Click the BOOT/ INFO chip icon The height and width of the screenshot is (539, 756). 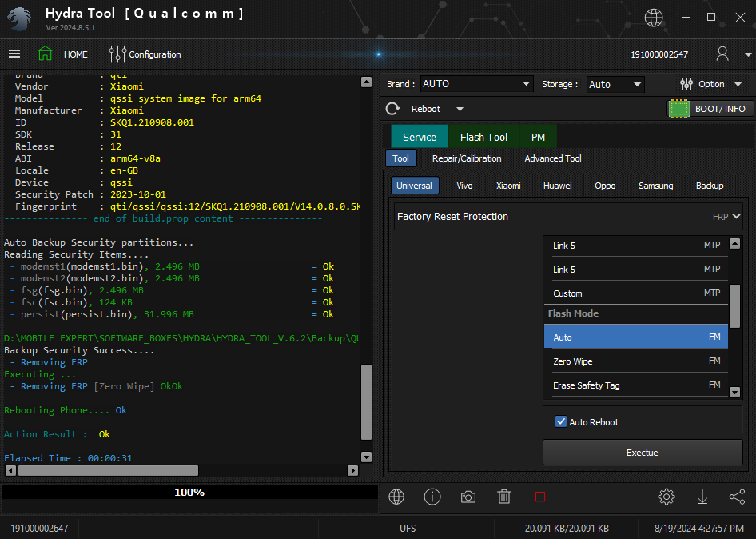pos(678,109)
